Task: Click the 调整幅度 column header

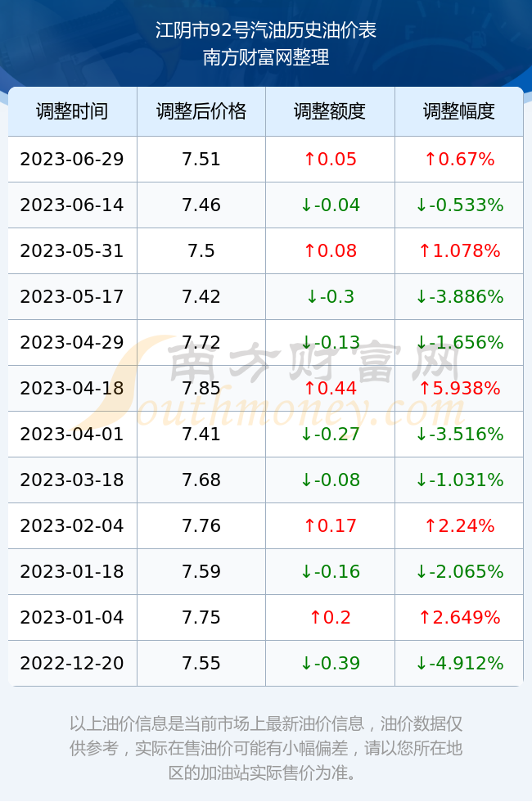Action: tap(459, 111)
